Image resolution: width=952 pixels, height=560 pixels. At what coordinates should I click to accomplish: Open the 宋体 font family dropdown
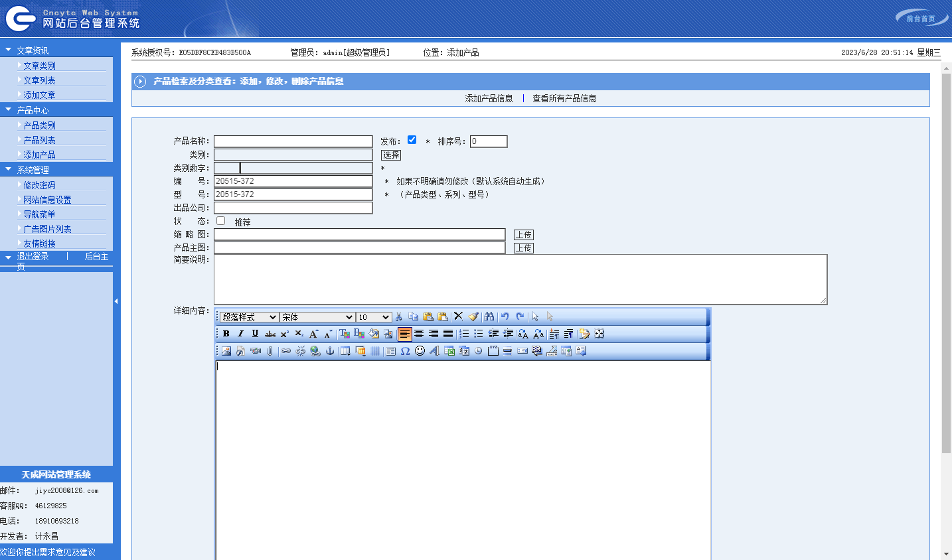pyautogui.click(x=317, y=317)
